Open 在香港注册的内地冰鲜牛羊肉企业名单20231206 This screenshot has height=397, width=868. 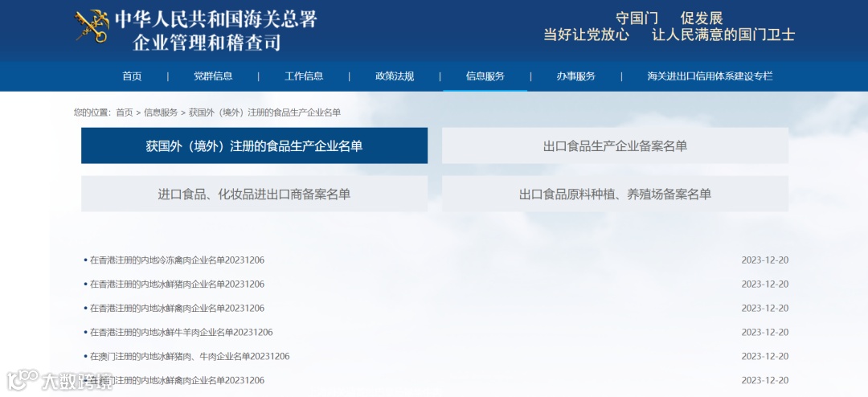click(x=182, y=332)
